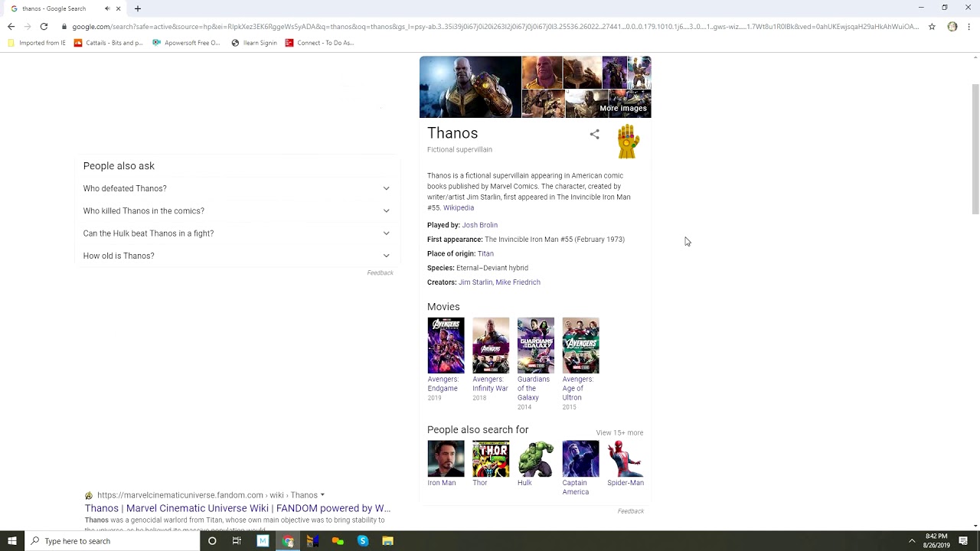The height and width of the screenshot is (551, 980).
Task: Expand 'Can the Hulk beat Thanos in a fight?'
Action: pos(237,233)
